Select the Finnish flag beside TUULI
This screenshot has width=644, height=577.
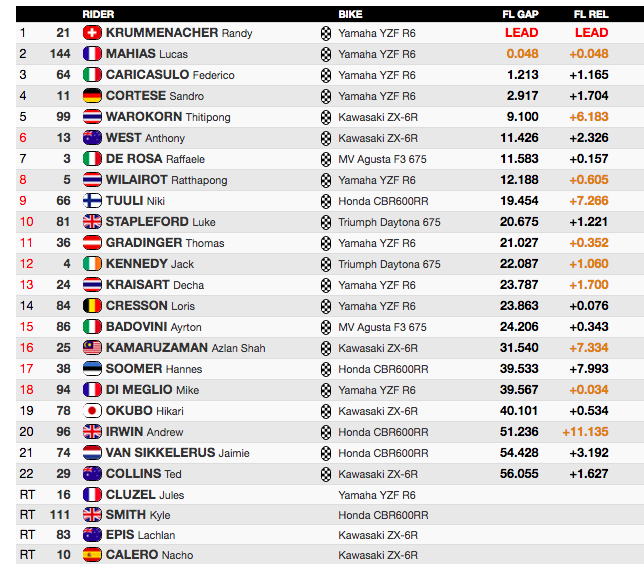(92, 200)
